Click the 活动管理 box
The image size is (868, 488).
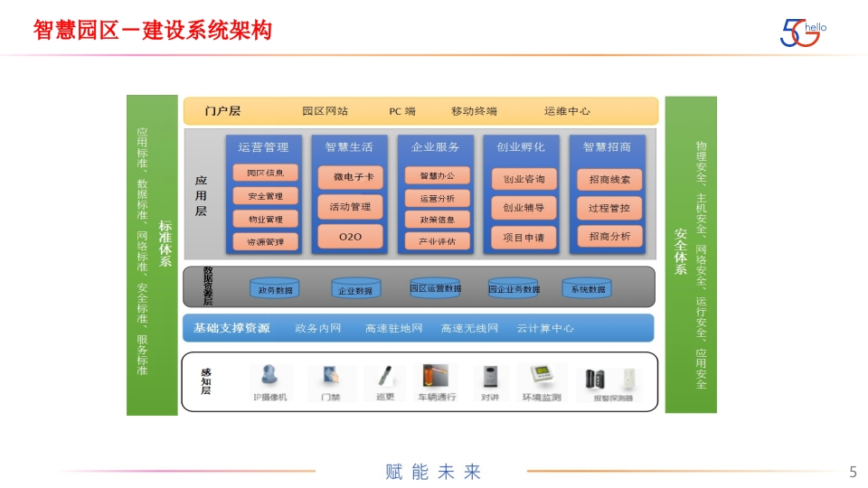click(x=351, y=207)
